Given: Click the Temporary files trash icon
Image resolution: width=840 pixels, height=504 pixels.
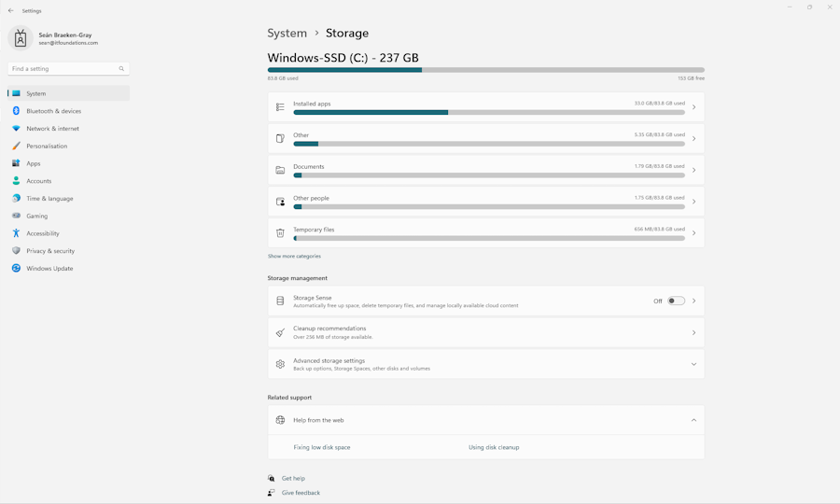Looking at the screenshot, I should click(280, 233).
